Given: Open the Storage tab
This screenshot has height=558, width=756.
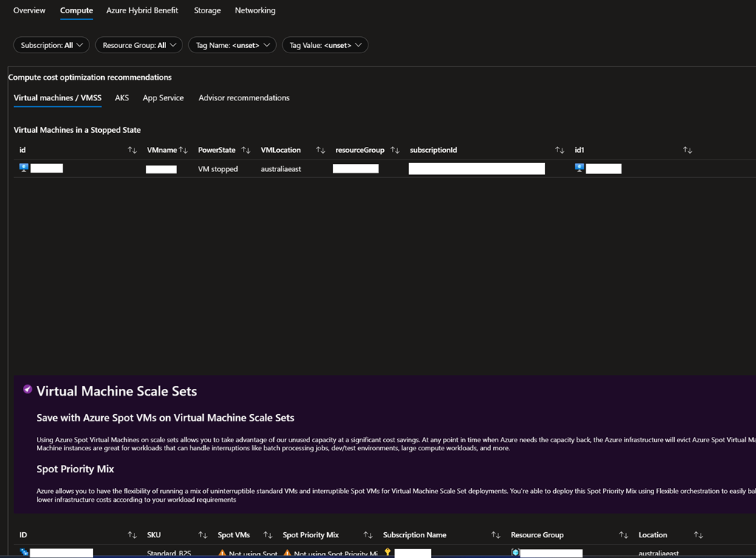Looking at the screenshot, I should coord(207,10).
